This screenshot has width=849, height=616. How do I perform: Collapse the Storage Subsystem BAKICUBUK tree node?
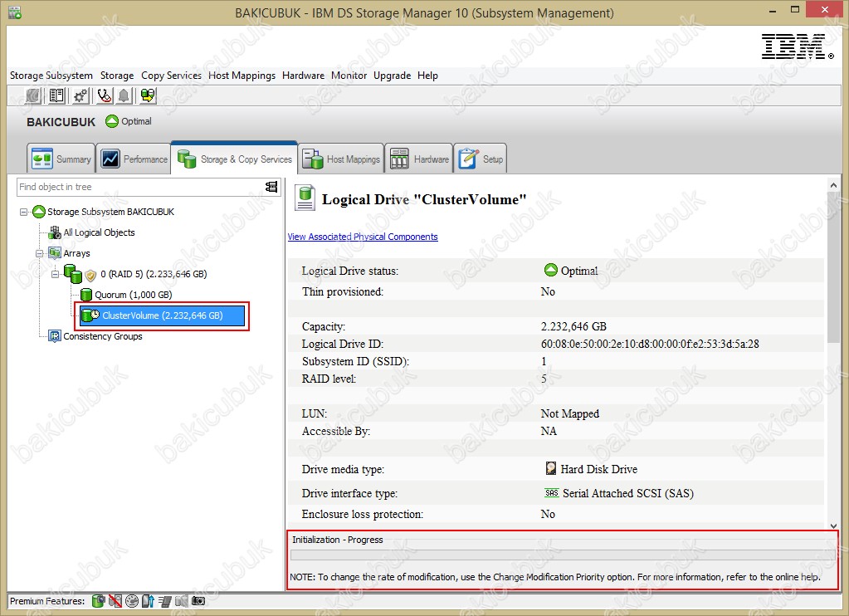(23, 212)
